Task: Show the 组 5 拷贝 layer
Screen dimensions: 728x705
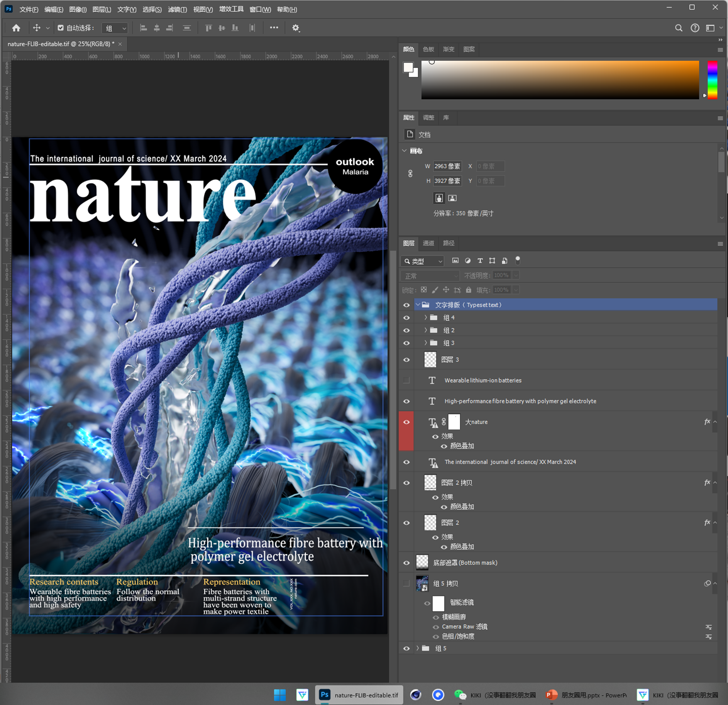Action: click(x=406, y=583)
